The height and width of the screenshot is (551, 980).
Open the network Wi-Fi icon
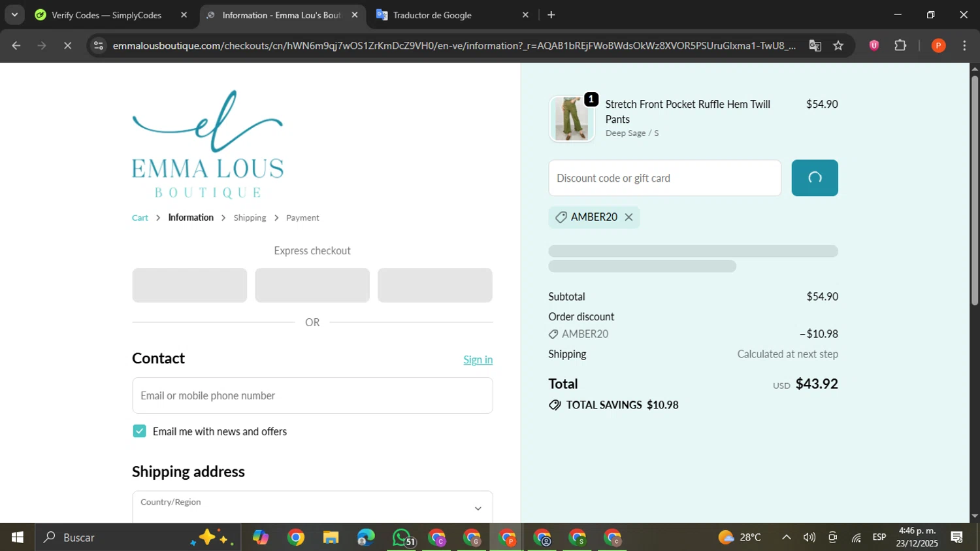click(856, 537)
